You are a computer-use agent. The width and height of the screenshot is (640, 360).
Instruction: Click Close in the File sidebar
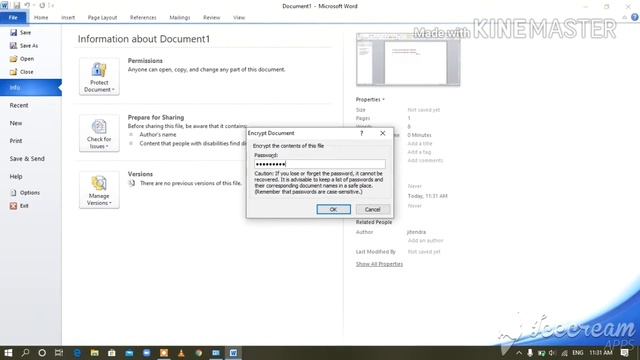[22, 72]
